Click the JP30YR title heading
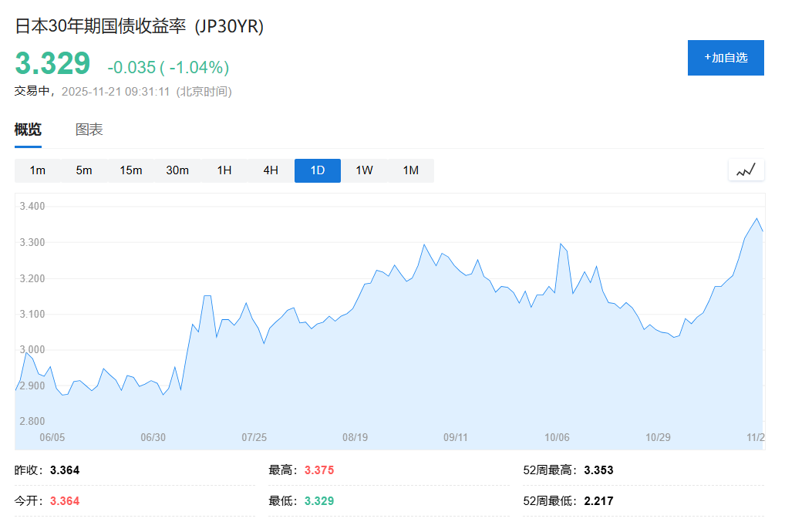Image resolution: width=785 pixels, height=532 pixels. (x=136, y=25)
